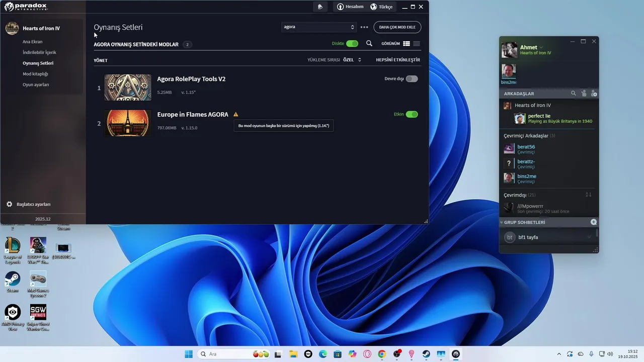Switch to compact list view icon
Screen dimensions: 644x362
(417, 44)
